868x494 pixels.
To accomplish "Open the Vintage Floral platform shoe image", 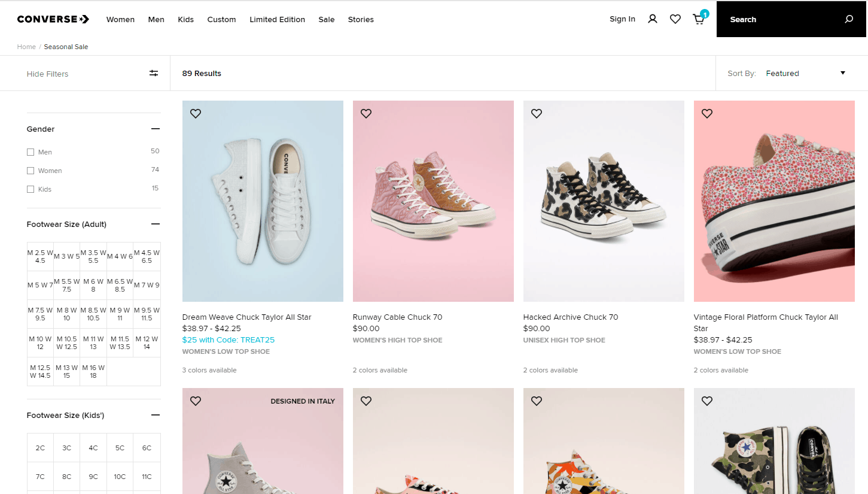I will tap(774, 201).
